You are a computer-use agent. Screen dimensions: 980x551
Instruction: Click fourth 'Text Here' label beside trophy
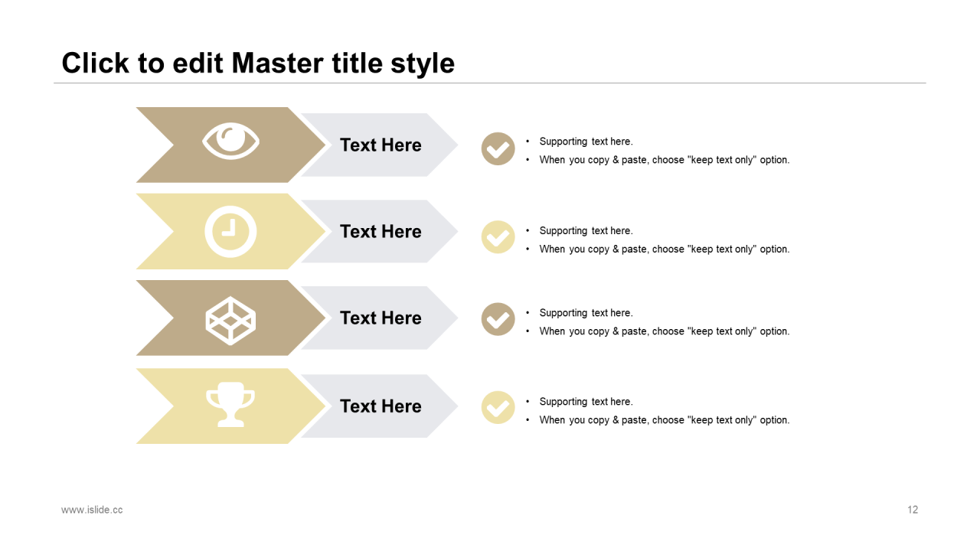(x=381, y=406)
